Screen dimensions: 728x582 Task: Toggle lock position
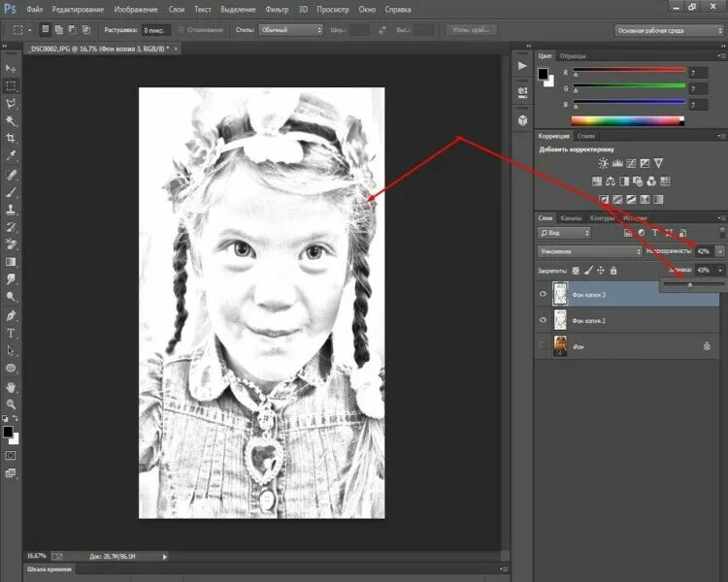[601, 270]
